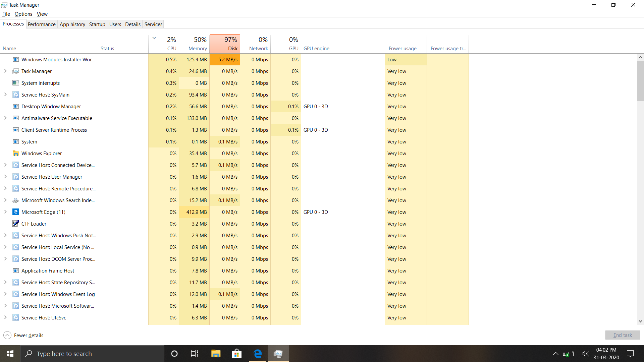Open the Options menu in Task Manager
This screenshot has width=644, height=362.
[23, 14]
